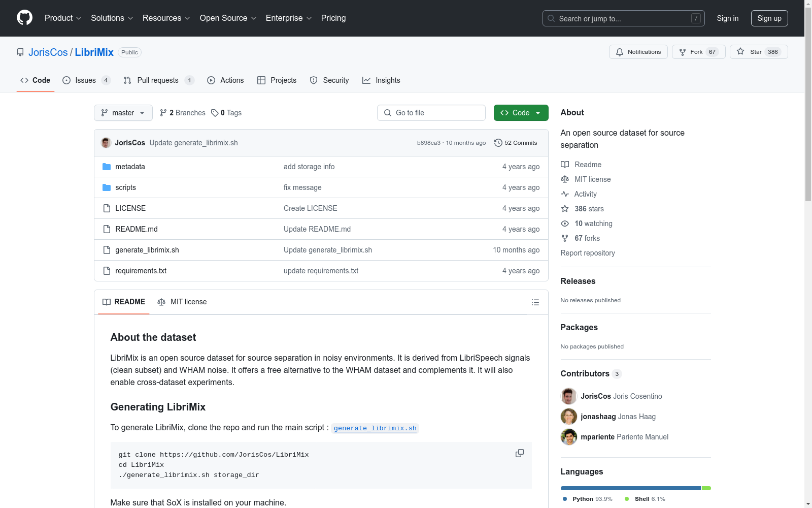Open the README outline icon
Image resolution: width=812 pixels, height=508 pixels.
(x=535, y=302)
